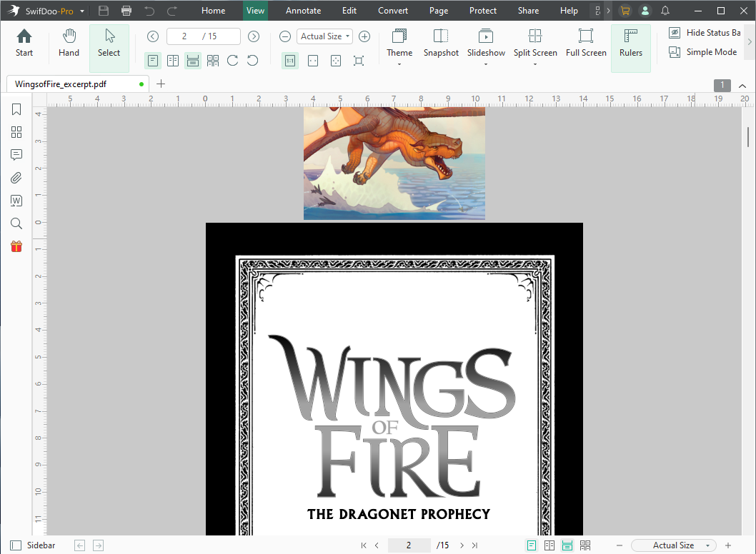Take a Snapshot of the page
756x554 pixels.
[x=441, y=43]
